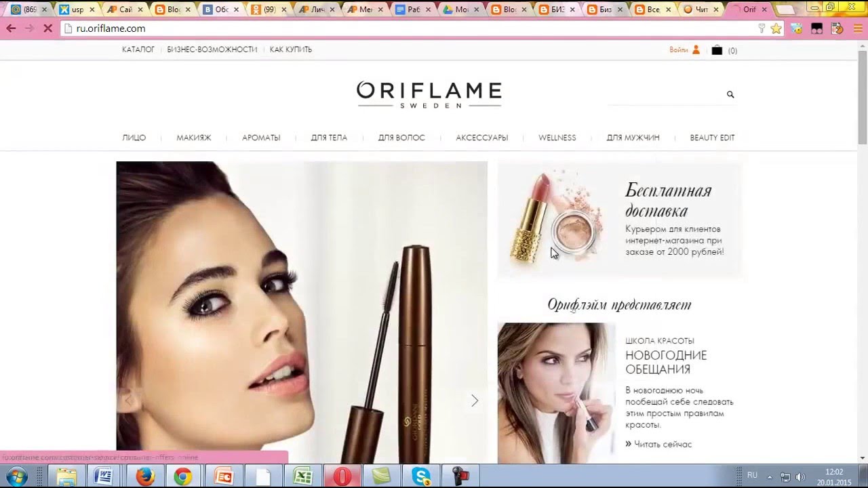The width and height of the screenshot is (868, 488).
Task: Click the page vertical scrollbar thumb
Action: pyautogui.click(x=862, y=96)
